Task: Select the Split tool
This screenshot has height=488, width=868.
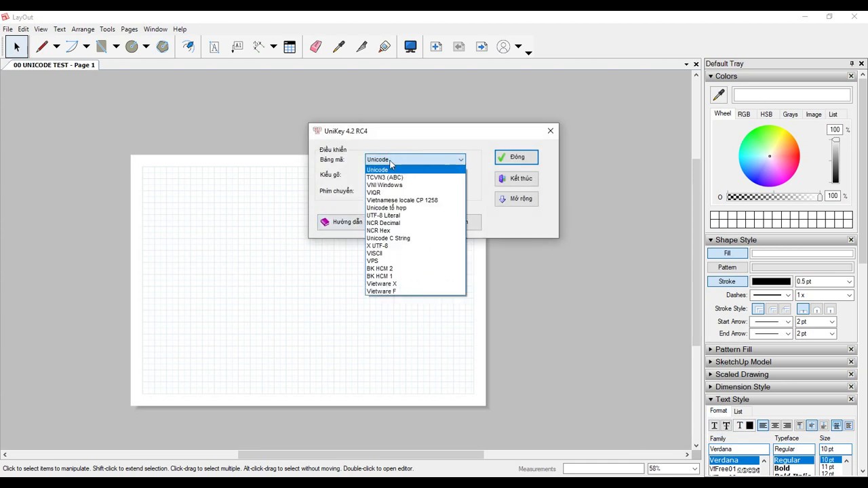Action: [362, 47]
